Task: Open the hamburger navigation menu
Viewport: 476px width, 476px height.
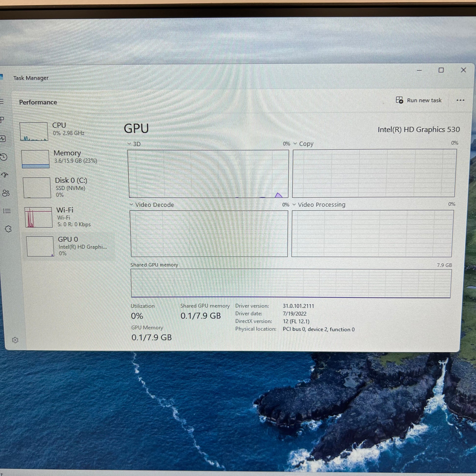Action: pyautogui.click(x=2, y=102)
